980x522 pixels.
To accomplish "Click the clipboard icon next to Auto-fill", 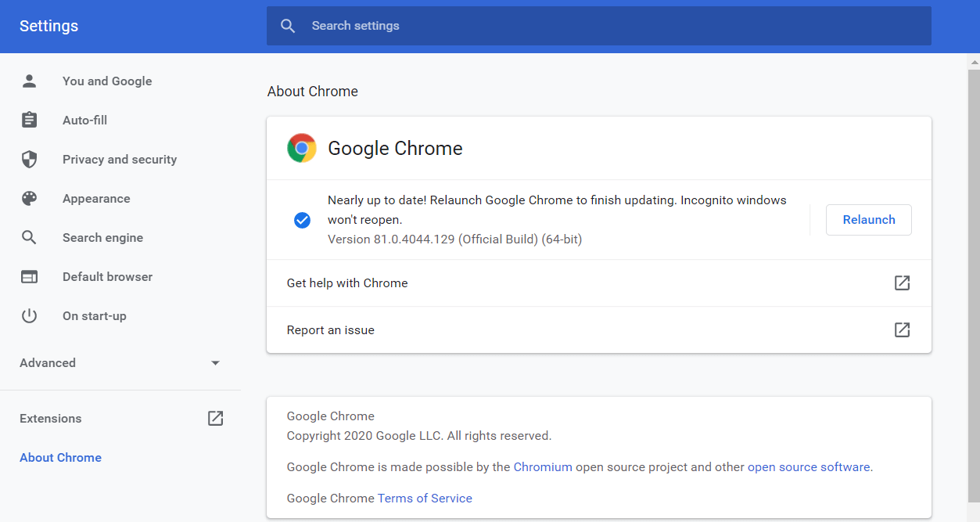I will click(29, 120).
